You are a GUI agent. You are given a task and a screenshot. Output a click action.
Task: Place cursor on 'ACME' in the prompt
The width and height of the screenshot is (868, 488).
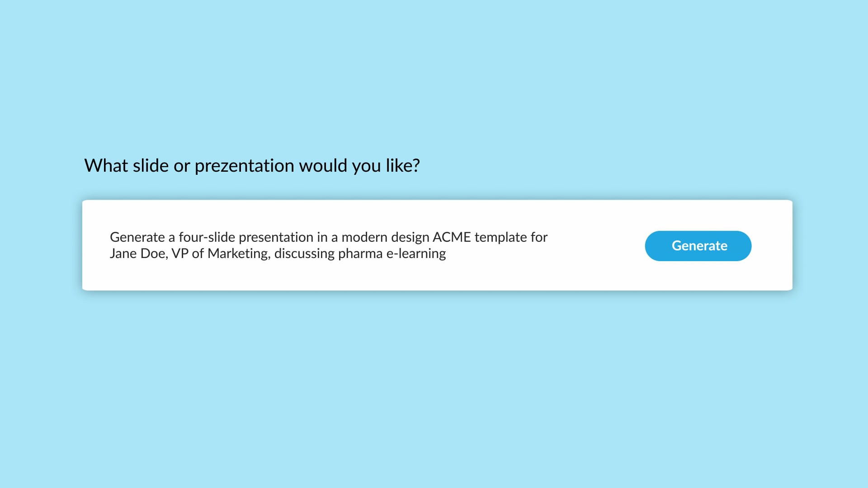click(452, 237)
